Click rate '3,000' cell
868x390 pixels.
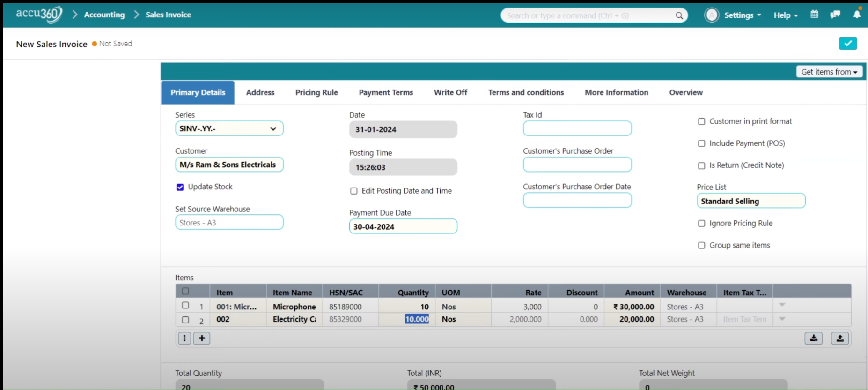click(x=520, y=307)
